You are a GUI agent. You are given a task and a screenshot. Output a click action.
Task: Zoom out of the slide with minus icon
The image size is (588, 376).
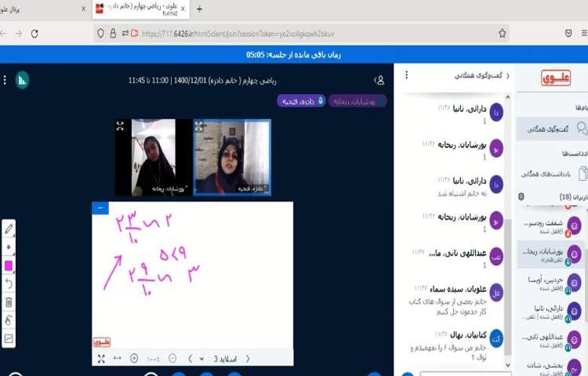point(172,359)
